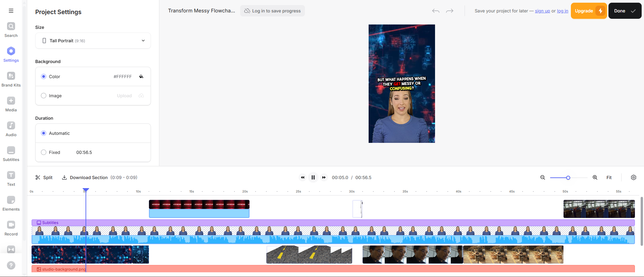Click the timeline vertical scrollbar

tap(642, 221)
